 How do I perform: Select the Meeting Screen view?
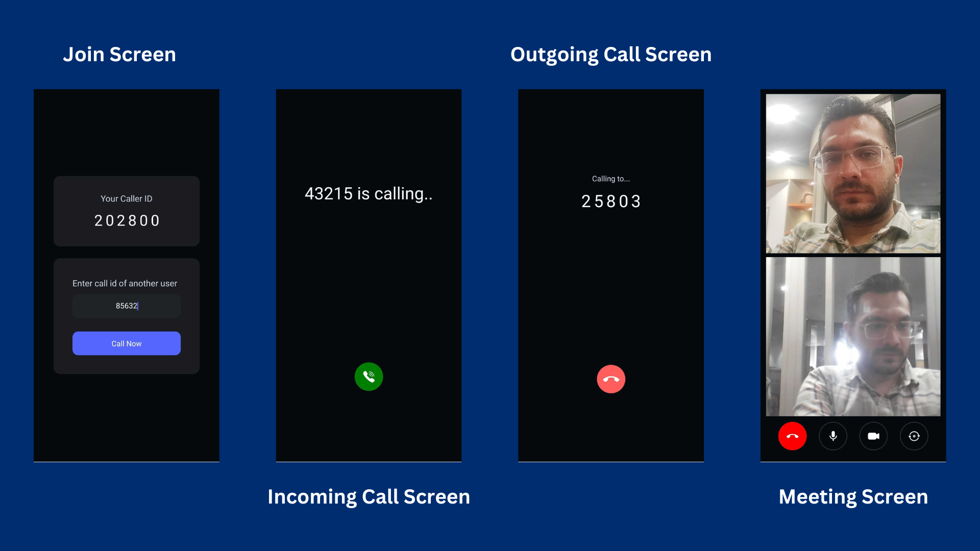(853, 276)
